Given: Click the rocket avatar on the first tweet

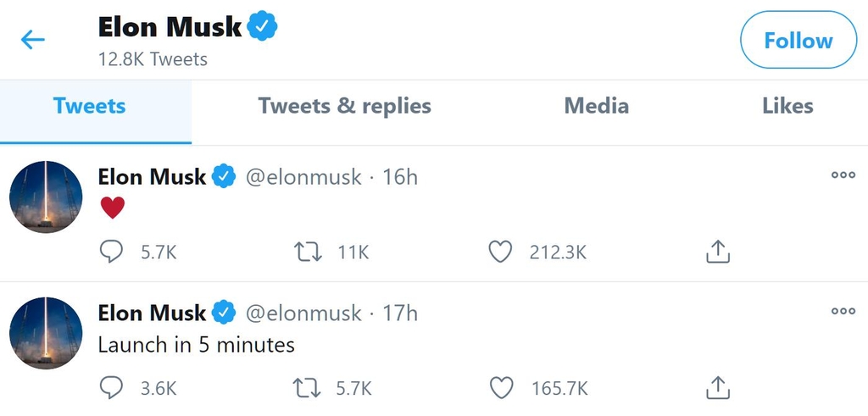Looking at the screenshot, I should 46,197.
